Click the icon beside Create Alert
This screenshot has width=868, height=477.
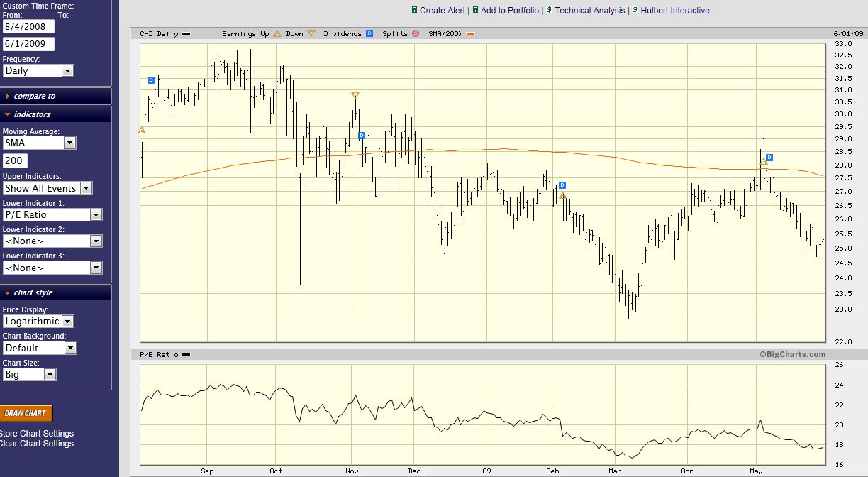tap(414, 11)
